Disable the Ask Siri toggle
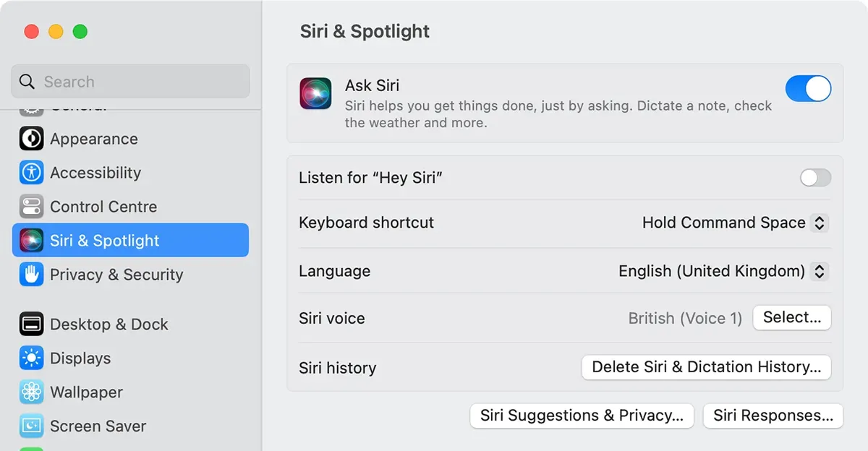Screen dimensions: 868x451 pos(808,89)
